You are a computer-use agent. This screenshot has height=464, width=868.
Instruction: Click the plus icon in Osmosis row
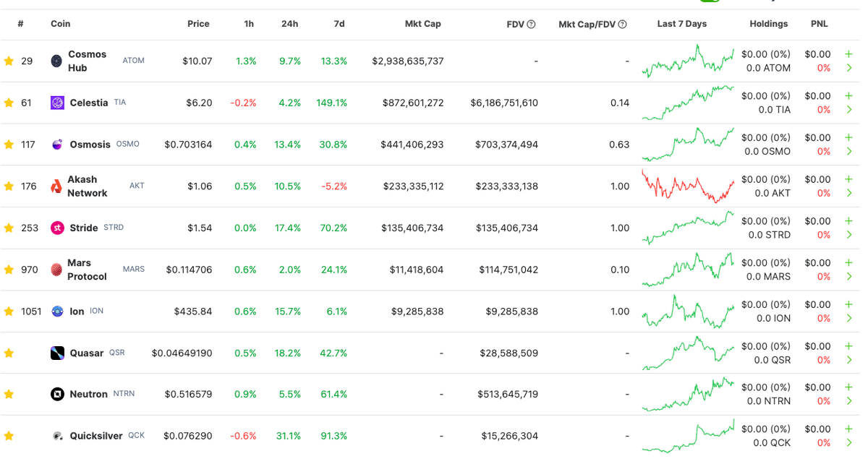(x=848, y=137)
